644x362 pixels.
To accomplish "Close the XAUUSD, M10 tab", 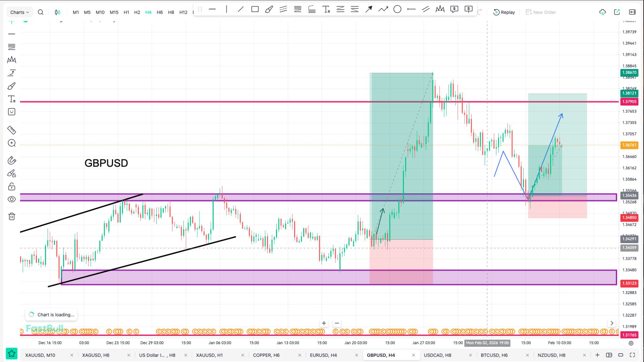I will (72, 355).
